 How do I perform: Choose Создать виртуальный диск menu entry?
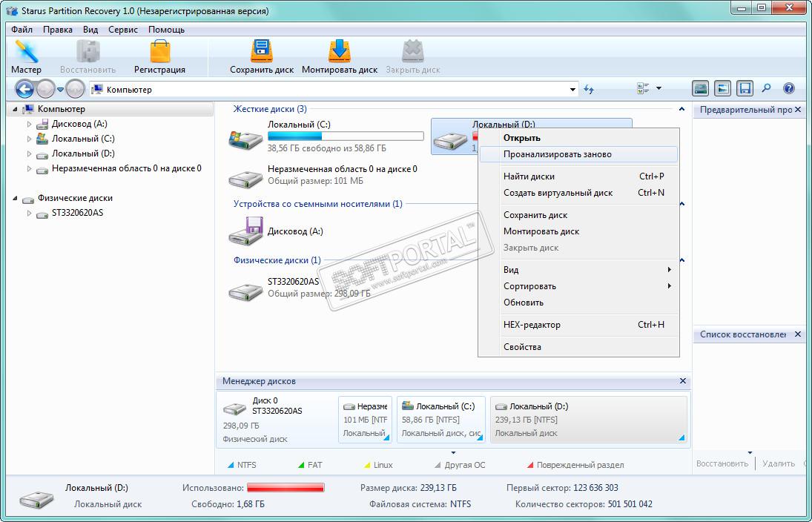578,193
